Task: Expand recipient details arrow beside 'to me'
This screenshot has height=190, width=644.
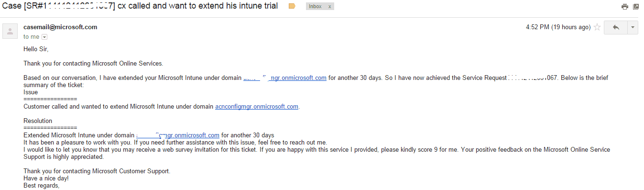Action: (x=44, y=37)
